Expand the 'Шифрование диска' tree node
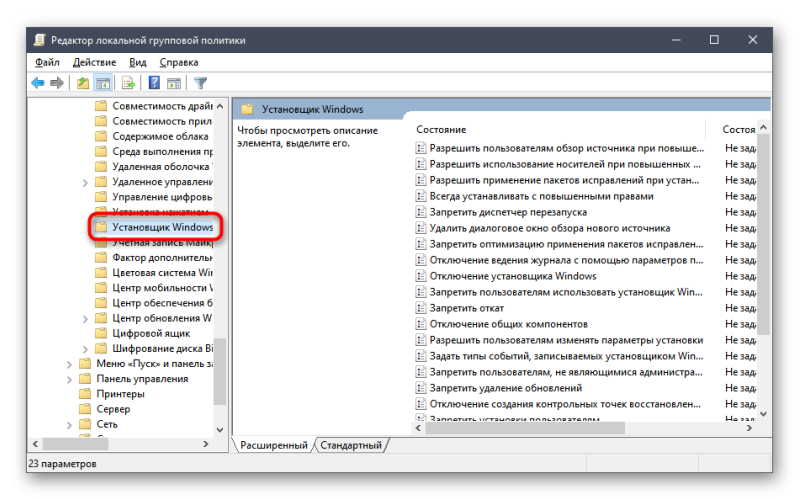Viewport: 800px width, 500px height. pos(85,349)
